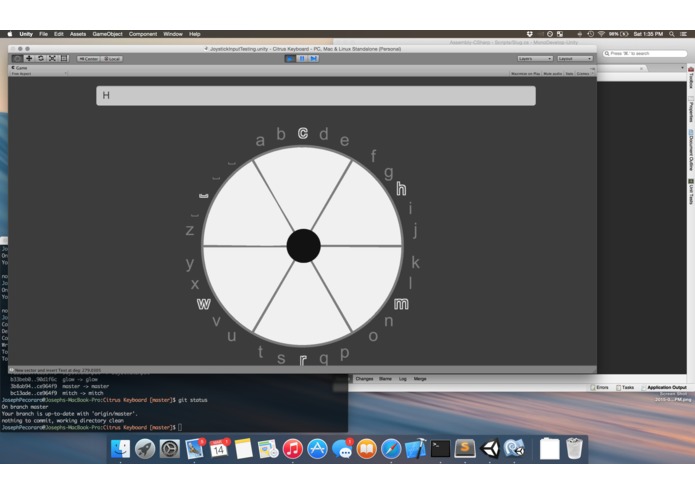Select the Rotate tool in Unity toolbar
Image resolution: width=695 pixels, height=494 pixels.
tap(41, 58)
